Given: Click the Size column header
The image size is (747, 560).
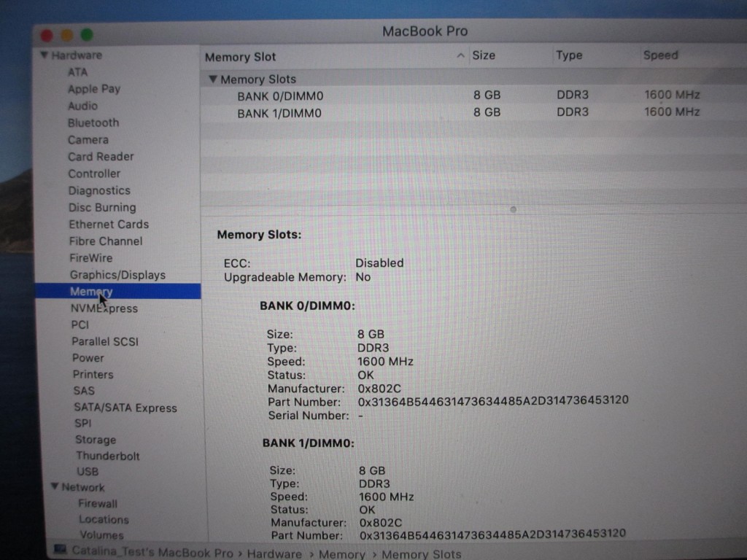Looking at the screenshot, I should coord(484,55).
